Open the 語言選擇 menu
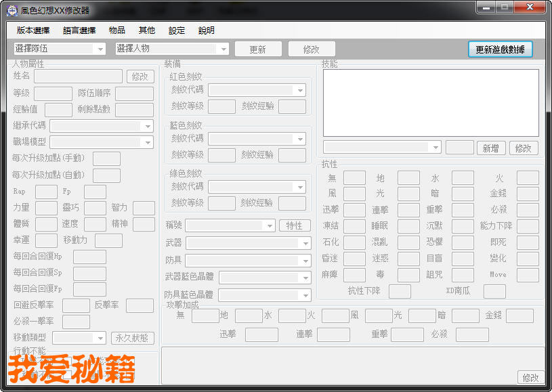 pyautogui.click(x=79, y=30)
